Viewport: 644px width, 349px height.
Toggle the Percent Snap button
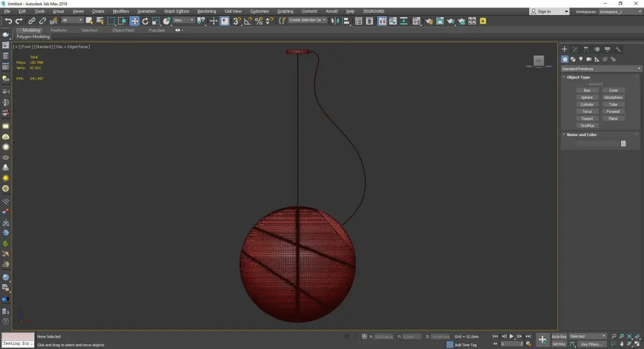coord(259,21)
